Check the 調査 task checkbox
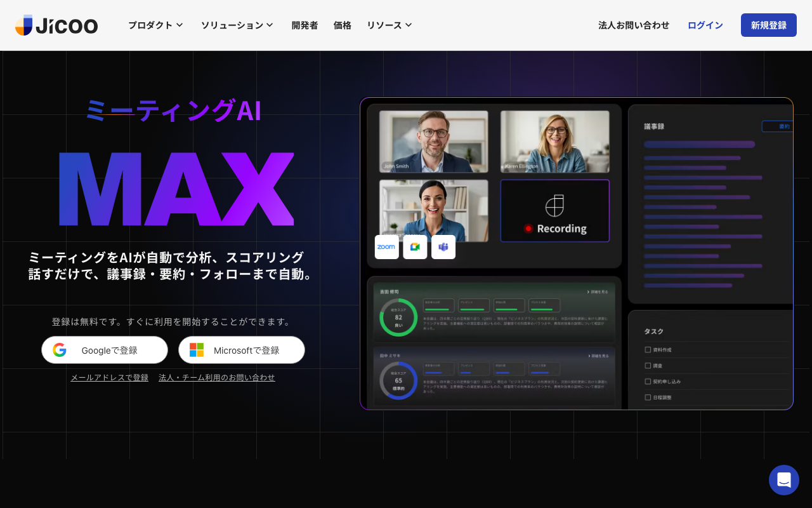The image size is (812, 508). 648,366
